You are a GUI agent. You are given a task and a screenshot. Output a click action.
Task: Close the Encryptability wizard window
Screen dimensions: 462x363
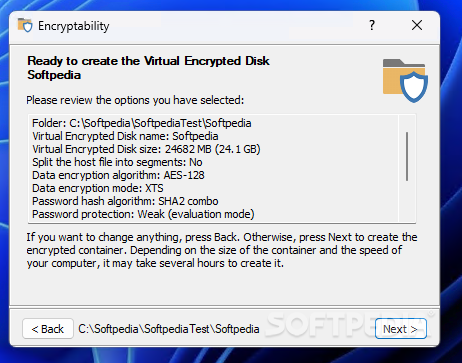pyautogui.click(x=417, y=25)
